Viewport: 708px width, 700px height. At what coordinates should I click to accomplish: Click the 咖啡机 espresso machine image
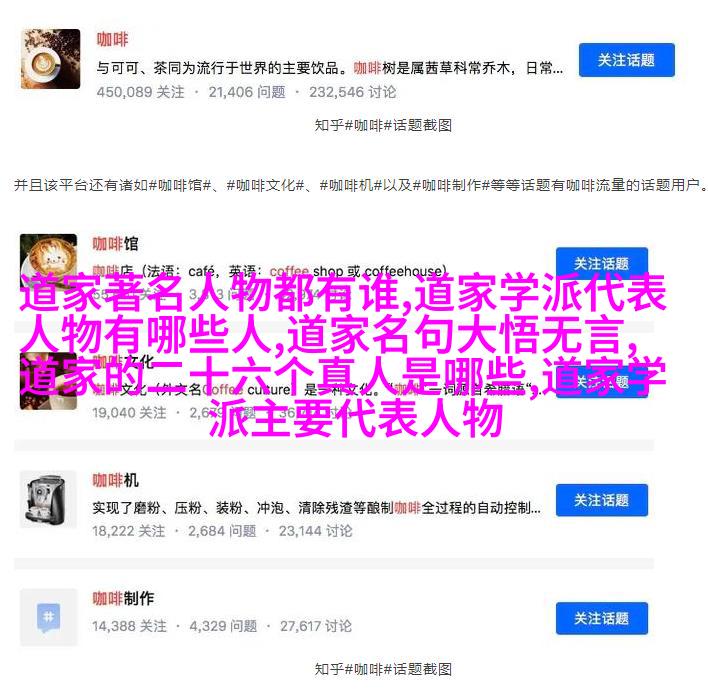[x=48, y=499]
